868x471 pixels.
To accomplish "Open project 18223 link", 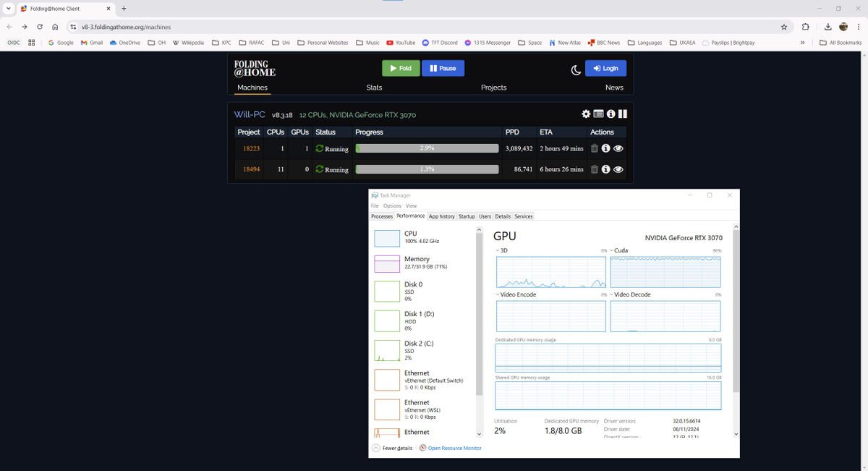I will pyautogui.click(x=251, y=148).
